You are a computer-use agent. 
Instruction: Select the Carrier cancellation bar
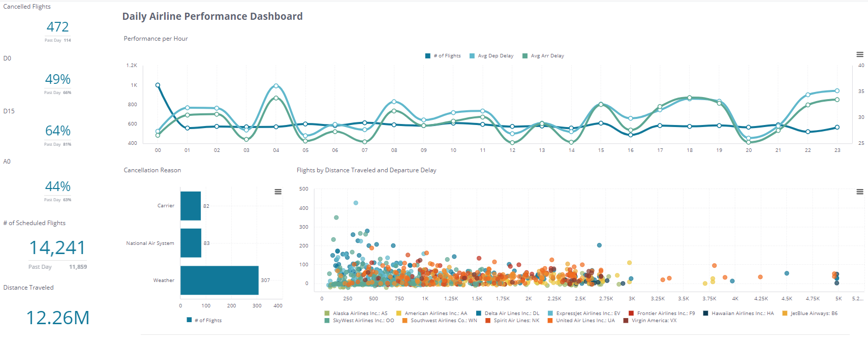190,206
